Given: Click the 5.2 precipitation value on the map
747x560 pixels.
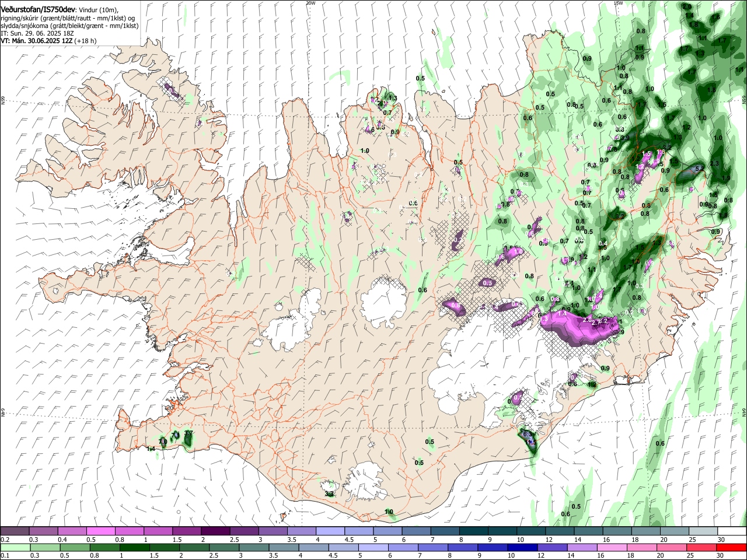Looking at the screenshot, I should point(700,168).
